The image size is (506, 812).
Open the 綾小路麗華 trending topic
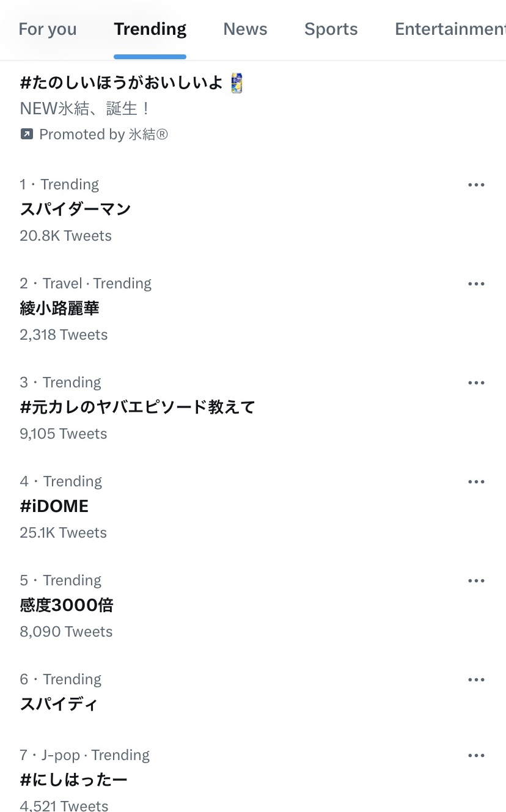coord(59,308)
